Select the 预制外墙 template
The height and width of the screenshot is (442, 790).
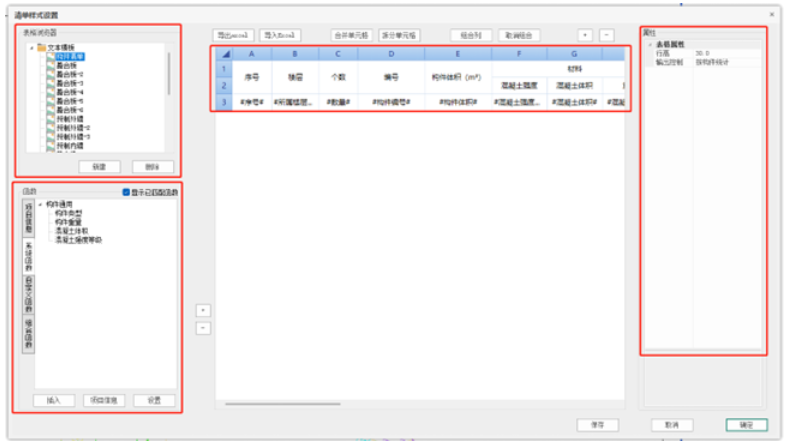[70, 119]
